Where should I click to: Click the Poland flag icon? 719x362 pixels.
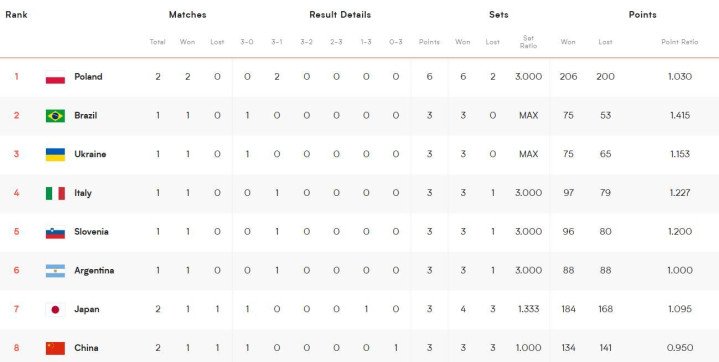[55, 77]
